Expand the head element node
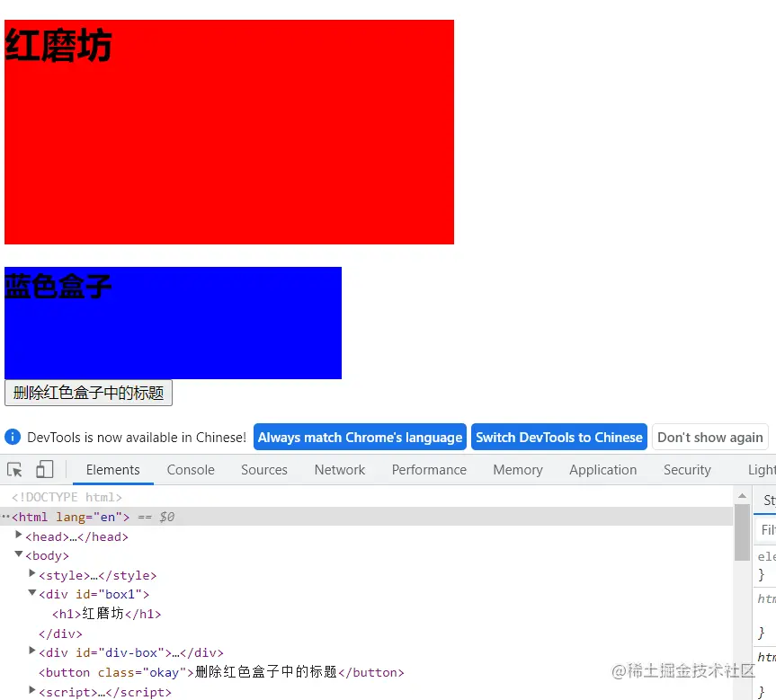Viewport: 776px width, 700px height. tap(18, 535)
